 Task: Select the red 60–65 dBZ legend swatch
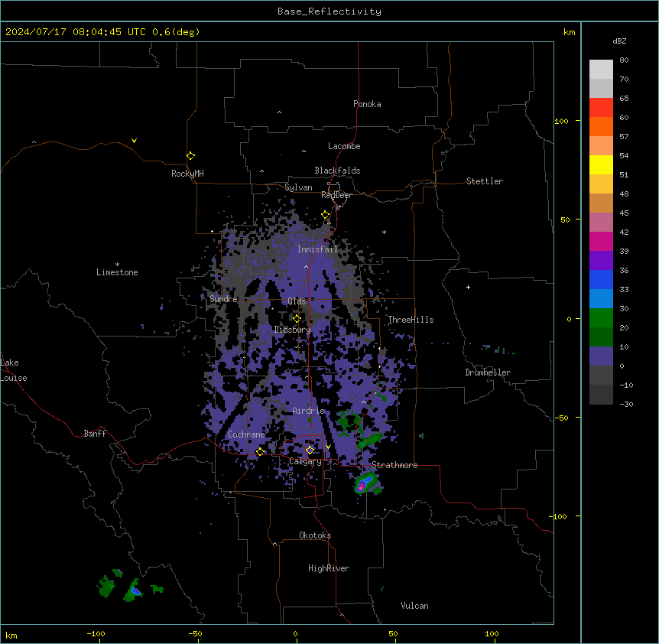(601, 108)
